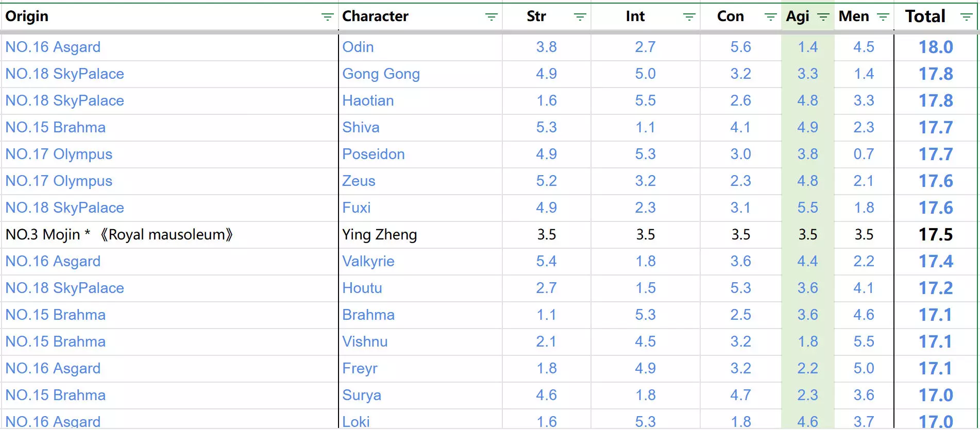Click Fuxi's Agi value 5.5
980x430 pixels.
pos(807,208)
